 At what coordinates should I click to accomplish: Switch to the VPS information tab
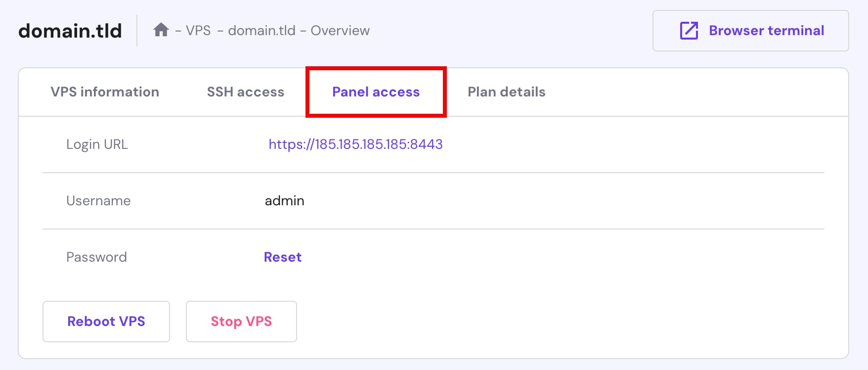(x=104, y=92)
